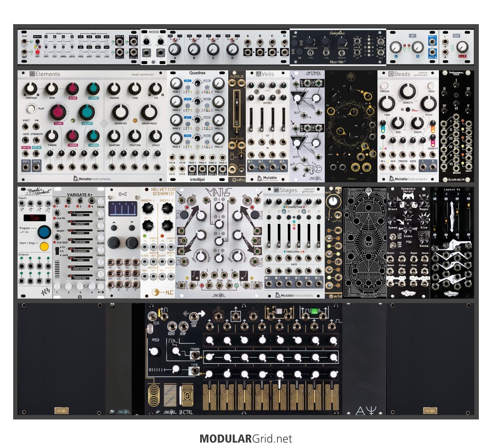Click the MATHS module title
The image size is (492, 448).
(x=219, y=192)
